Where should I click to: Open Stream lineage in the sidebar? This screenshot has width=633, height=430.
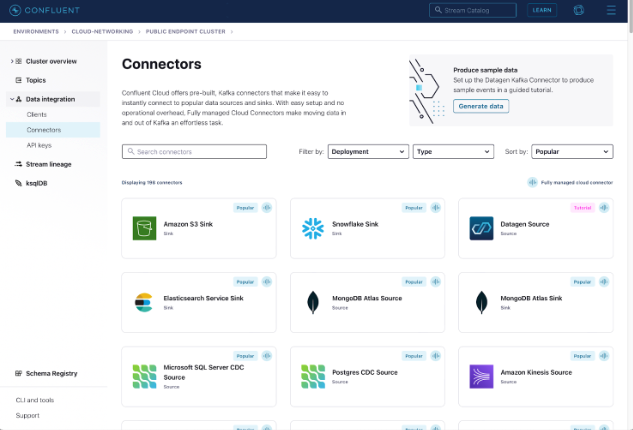click(48, 164)
